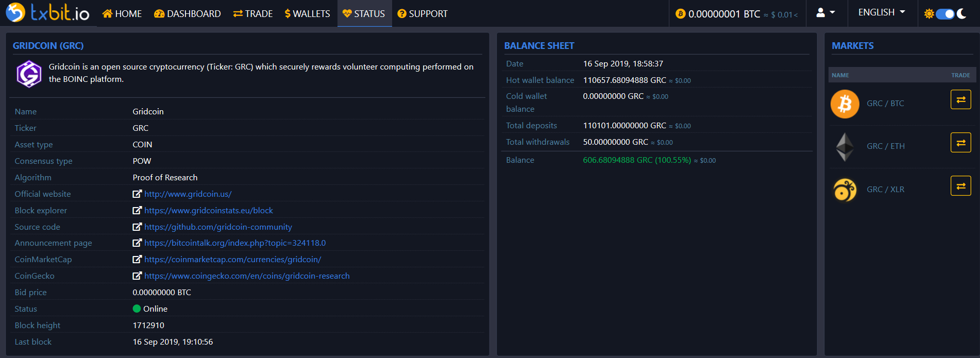Click the trade arrows icon in TRADE menu
The image size is (980, 358).
pos(238,14)
